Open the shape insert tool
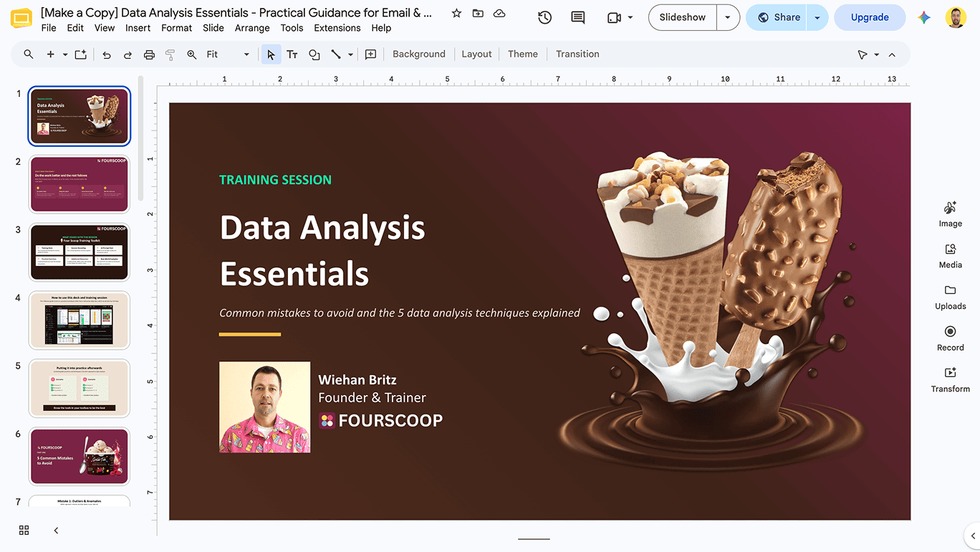This screenshot has width=980, height=552. tap(314, 54)
